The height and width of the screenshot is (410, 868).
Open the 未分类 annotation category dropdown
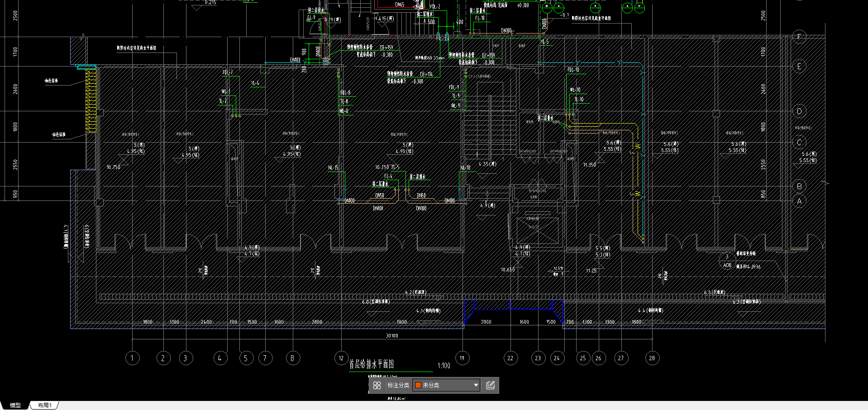coord(447,385)
